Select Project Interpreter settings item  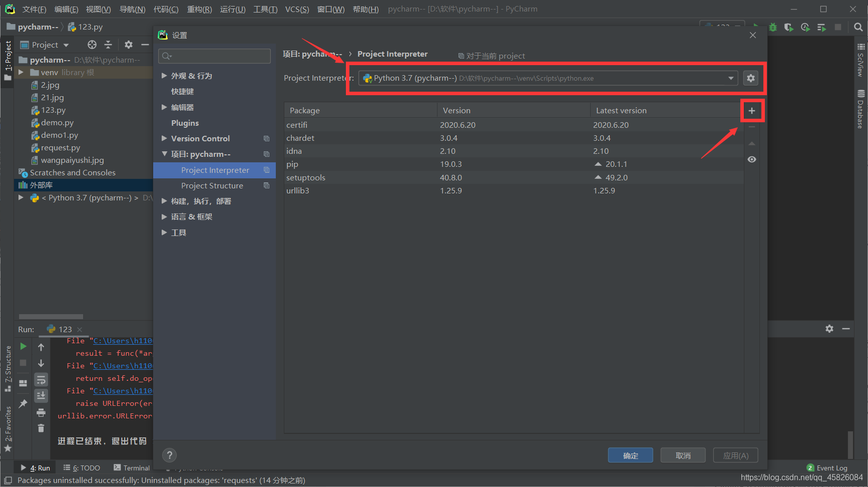(x=215, y=170)
